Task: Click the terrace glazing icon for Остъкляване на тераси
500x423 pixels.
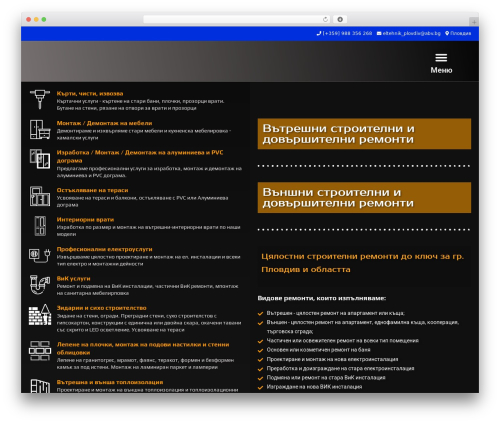Action: (40, 196)
